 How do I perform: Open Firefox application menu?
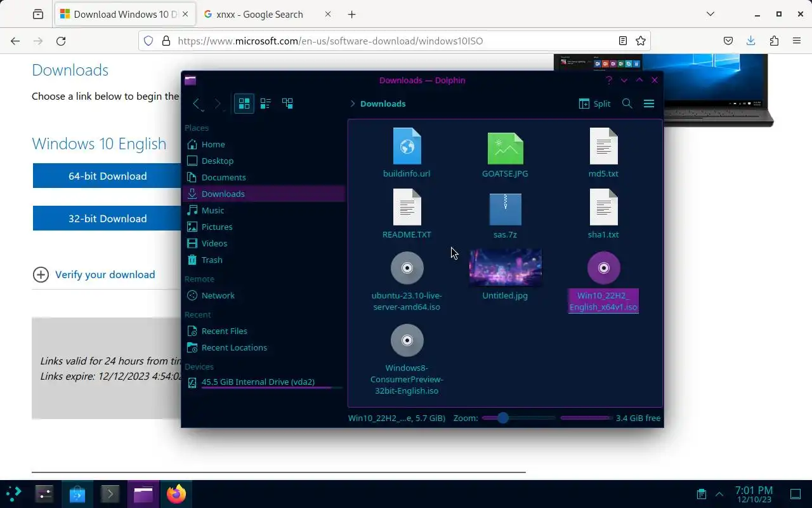(x=797, y=41)
